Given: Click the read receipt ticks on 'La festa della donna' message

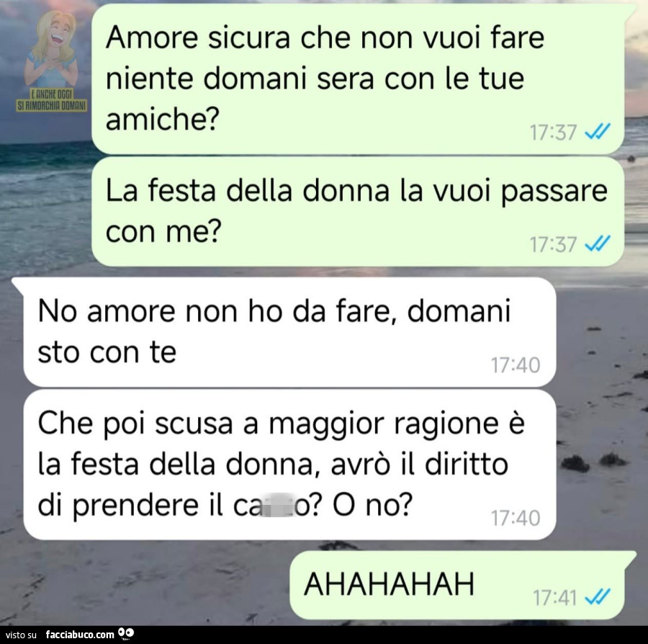Looking at the screenshot, I should coord(598,243).
